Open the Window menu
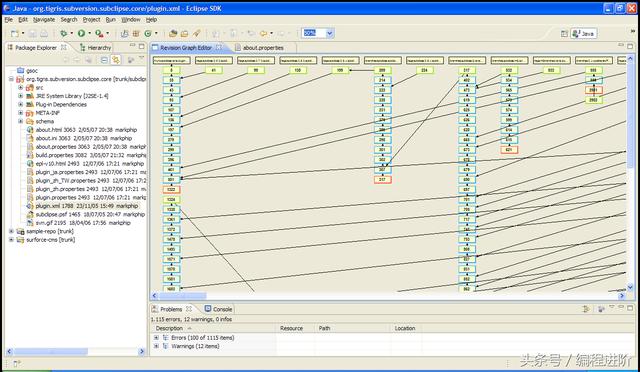 131,20
